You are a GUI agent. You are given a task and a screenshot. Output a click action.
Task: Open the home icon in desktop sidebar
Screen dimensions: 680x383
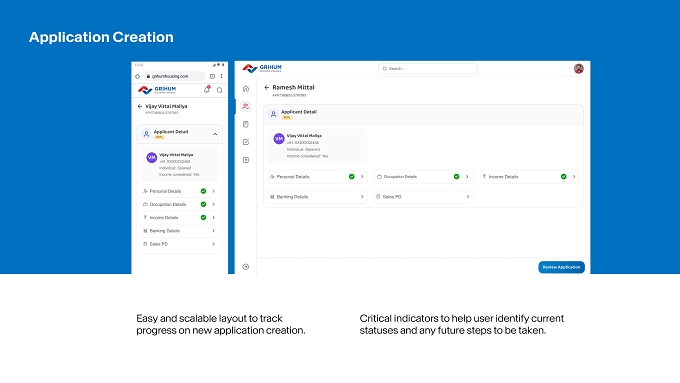[246, 89]
